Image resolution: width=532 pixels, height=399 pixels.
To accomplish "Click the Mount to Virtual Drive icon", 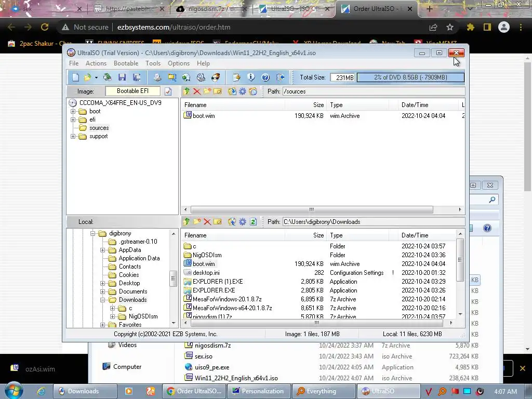I will [201, 77].
